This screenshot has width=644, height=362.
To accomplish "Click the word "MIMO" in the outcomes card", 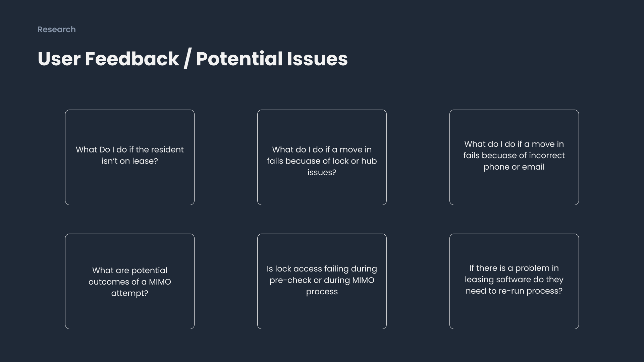I will click(x=160, y=282).
